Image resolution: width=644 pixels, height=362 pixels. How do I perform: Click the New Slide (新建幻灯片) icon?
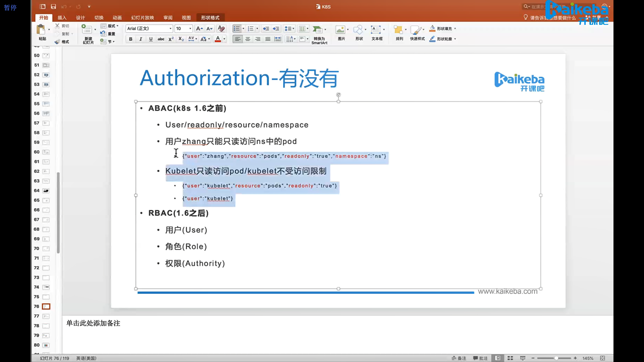87,29
